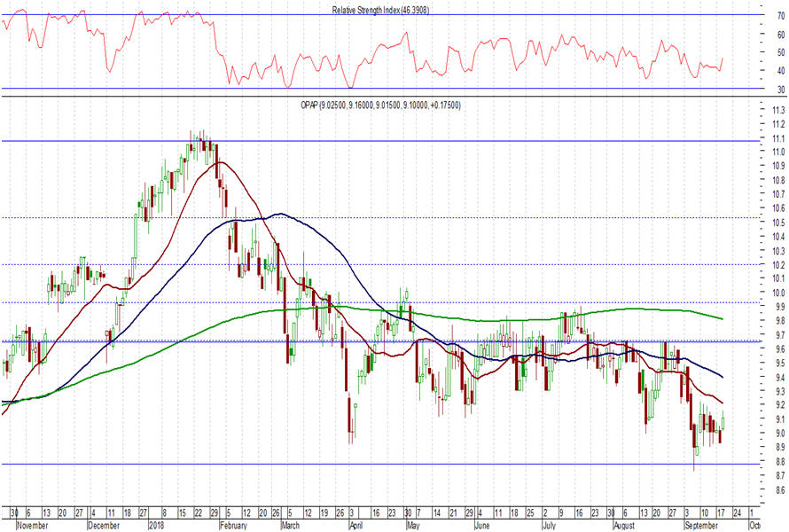Select the March month label
The width and height of the screenshot is (789, 532).
pyautogui.click(x=291, y=526)
